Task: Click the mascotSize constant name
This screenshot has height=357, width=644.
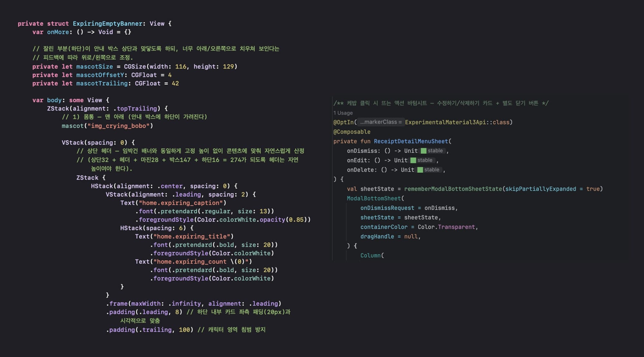Action: coord(95,67)
